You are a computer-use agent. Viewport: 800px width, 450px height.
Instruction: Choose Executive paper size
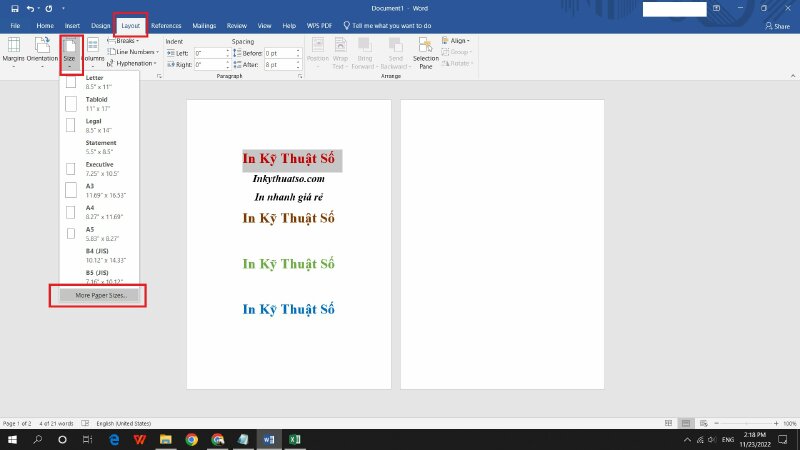(99, 168)
